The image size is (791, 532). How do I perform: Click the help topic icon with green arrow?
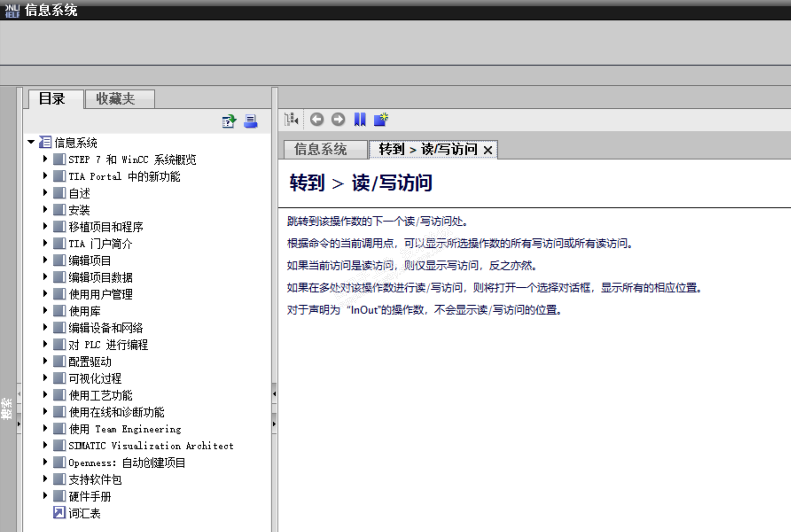pyautogui.click(x=229, y=121)
